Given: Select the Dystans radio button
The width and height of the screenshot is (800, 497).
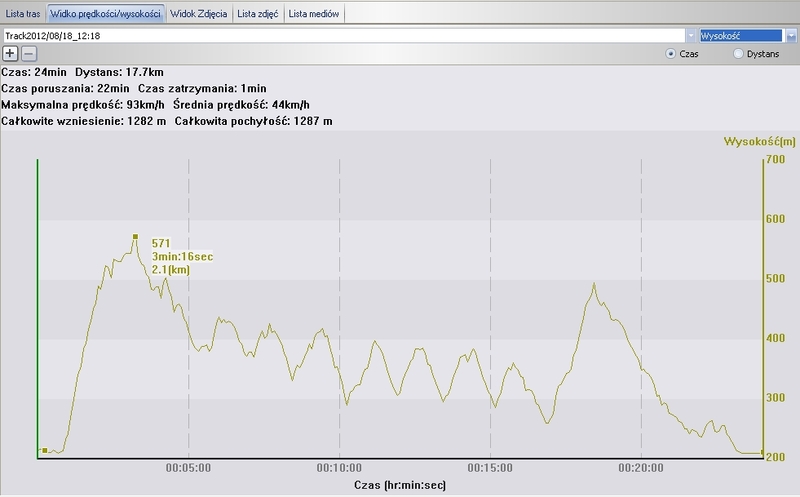Looking at the screenshot, I should coord(738,54).
